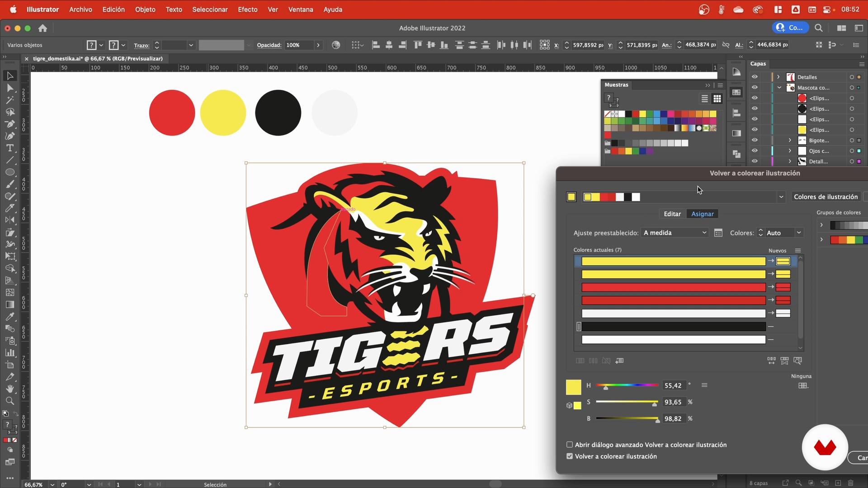Switch to the Asignar tab
The width and height of the screenshot is (868, 488).
(703, 214)
